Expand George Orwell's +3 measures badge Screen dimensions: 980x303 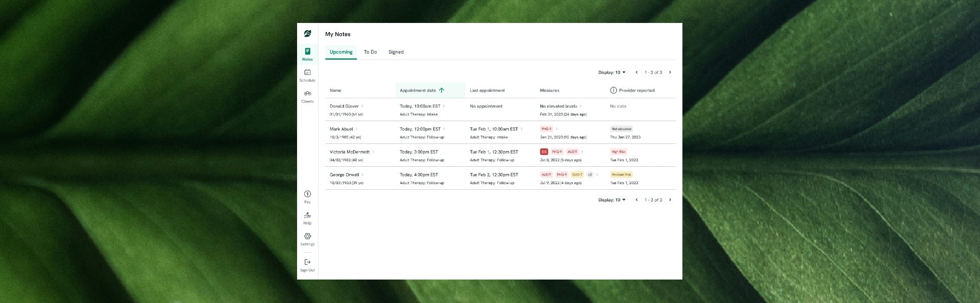[x=590, y=174]
